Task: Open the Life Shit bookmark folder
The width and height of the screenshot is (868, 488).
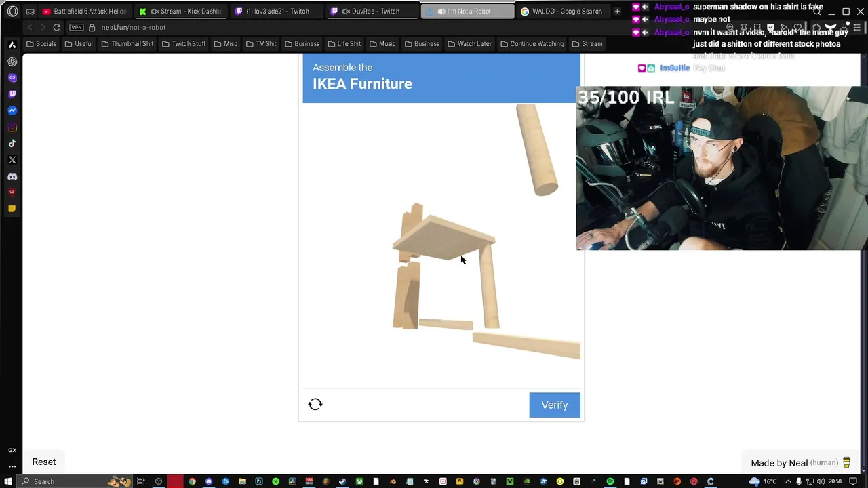Action: pos(344,43)
